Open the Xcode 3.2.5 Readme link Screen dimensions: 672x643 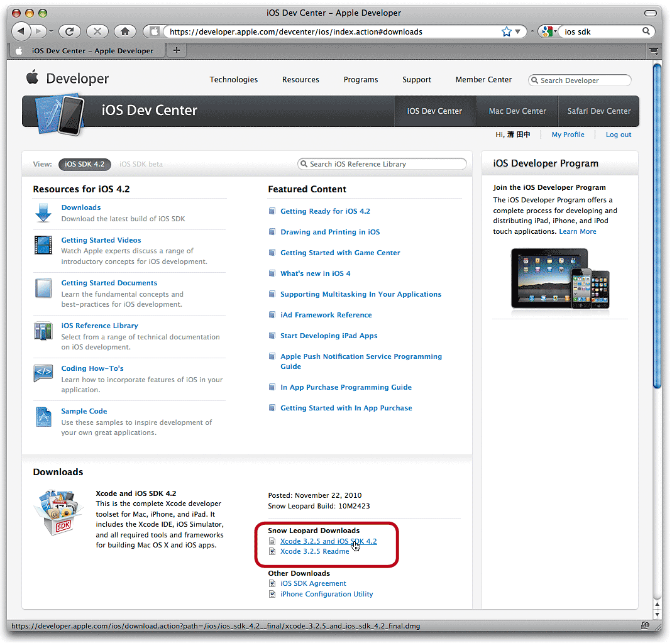pyautogui.click(x=314, y=552)
